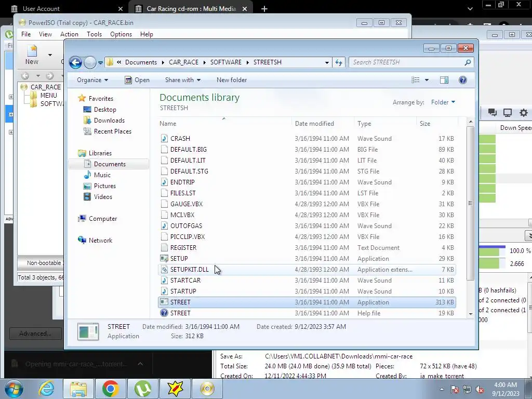
Task: Launch Internet Explorer from taskbar
Action: coord(46,389)
